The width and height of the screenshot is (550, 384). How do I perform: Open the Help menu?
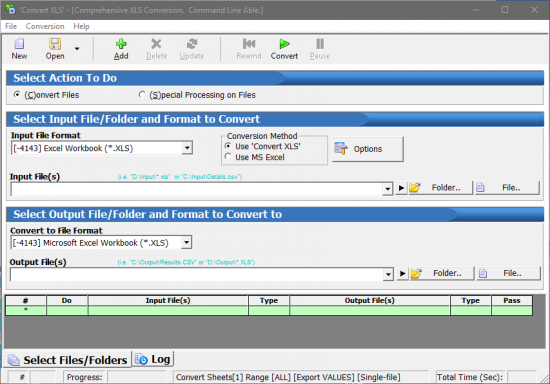(x=81, y=26)
